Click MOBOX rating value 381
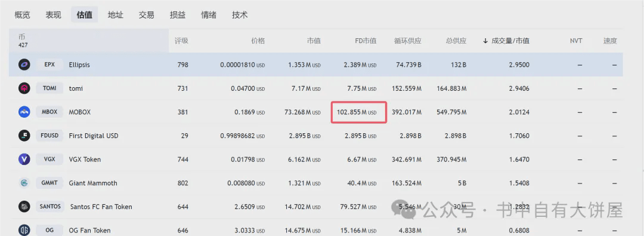The height and width of the screenshot is (236, 644). point(182,112)
